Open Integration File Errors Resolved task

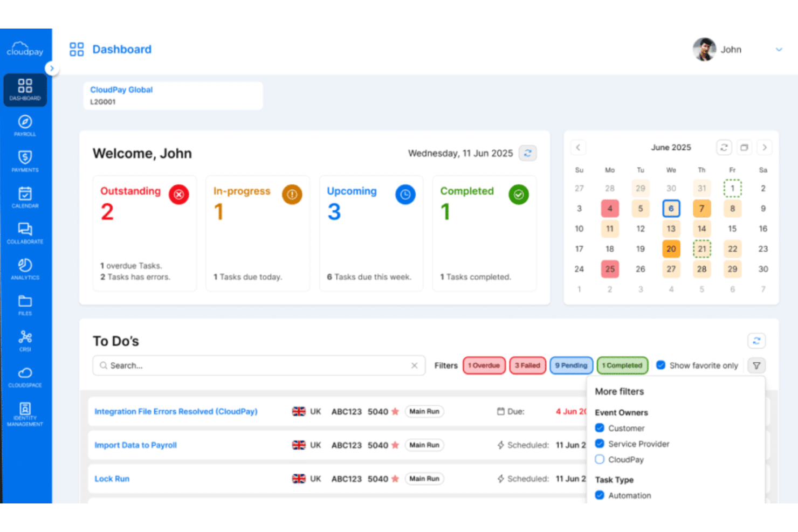[176, 411]
